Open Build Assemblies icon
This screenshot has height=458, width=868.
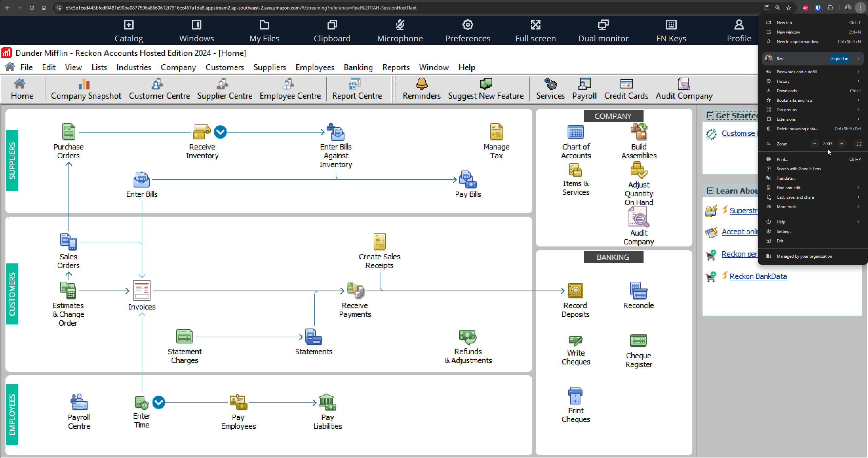point(639,132)
